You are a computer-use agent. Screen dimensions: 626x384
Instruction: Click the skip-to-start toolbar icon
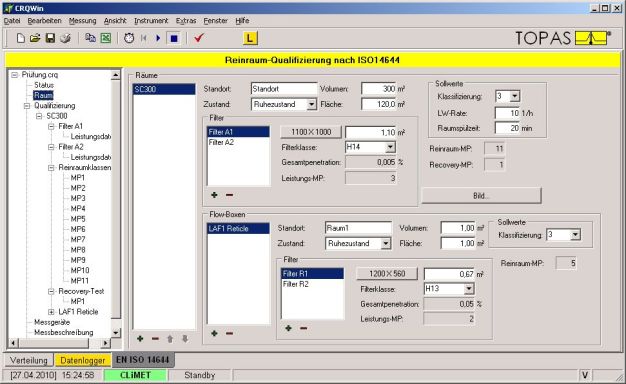pos(144,38)
